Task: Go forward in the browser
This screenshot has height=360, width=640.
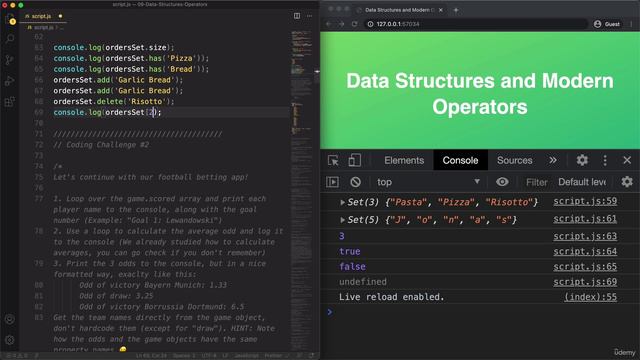Action: 342,24
